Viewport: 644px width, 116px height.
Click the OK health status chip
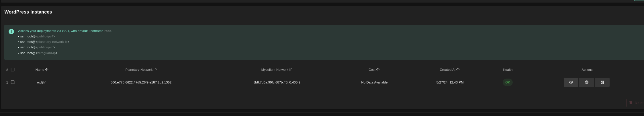[x=508, y=82]
